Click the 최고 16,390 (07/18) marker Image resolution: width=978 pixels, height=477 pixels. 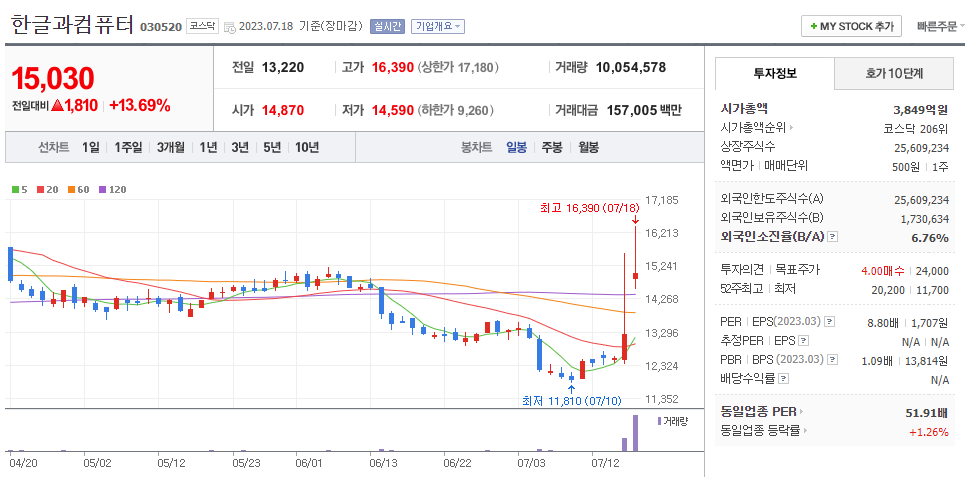pyautogui.click(x=590, y=208)
